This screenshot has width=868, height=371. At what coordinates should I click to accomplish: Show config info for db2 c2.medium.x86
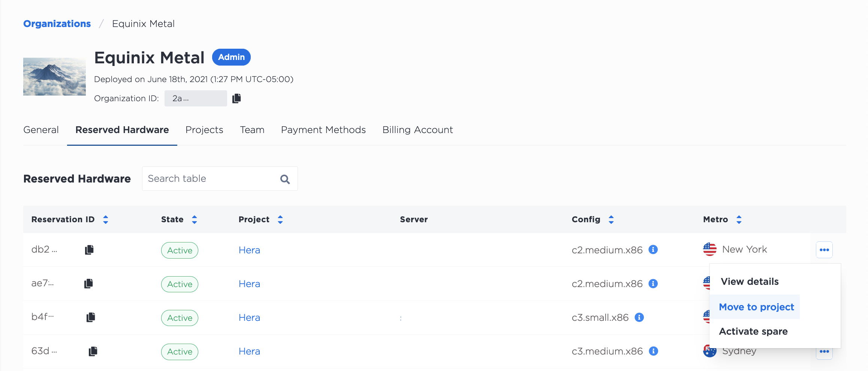point(653,250)
